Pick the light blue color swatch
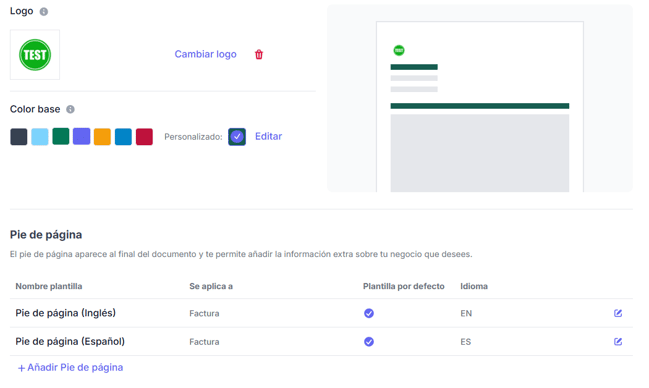Viewport: 649px width, 388px height. pyautogui.click(x=40, y=137)
